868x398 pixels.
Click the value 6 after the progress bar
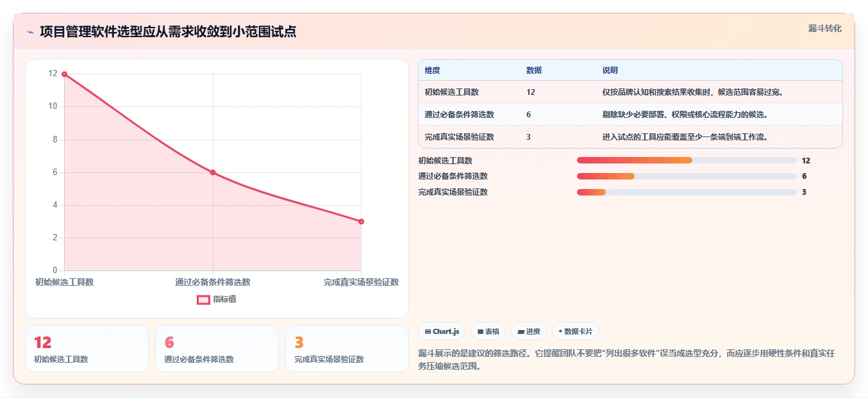(x=804, y=176)
